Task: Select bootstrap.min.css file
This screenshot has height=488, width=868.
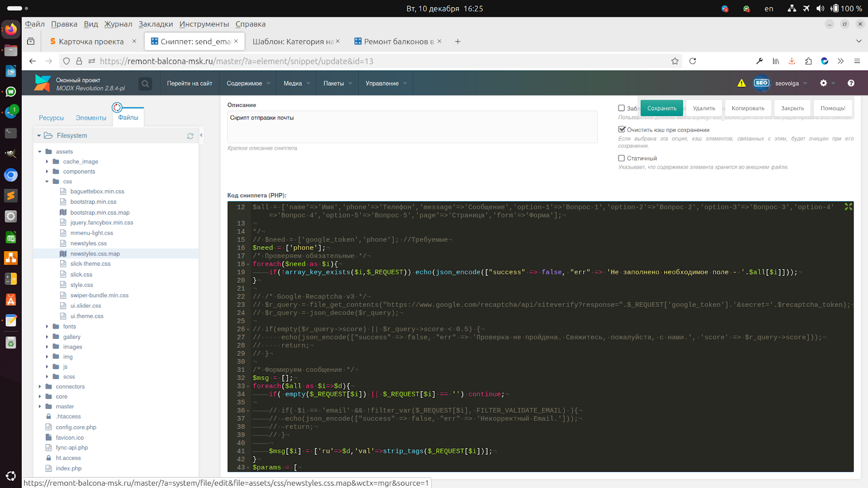Action: pyautogui.click(x=93, y=202)
